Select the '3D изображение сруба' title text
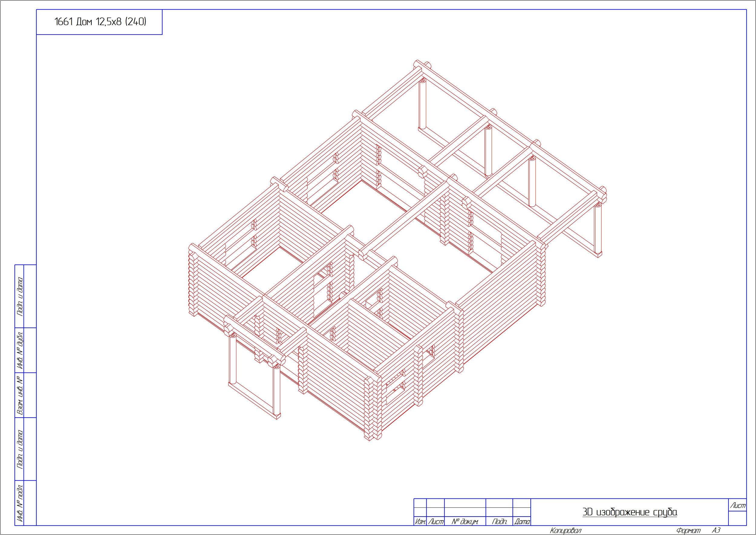Image resolution: width=756 pixels, height=535 pixels. pyautogui.click(x=630, y=512)
